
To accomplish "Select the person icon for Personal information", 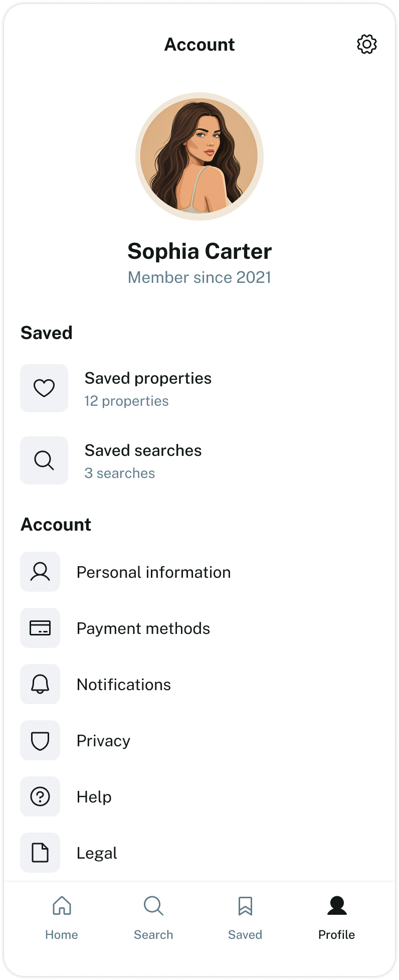I will coord(40,572).
